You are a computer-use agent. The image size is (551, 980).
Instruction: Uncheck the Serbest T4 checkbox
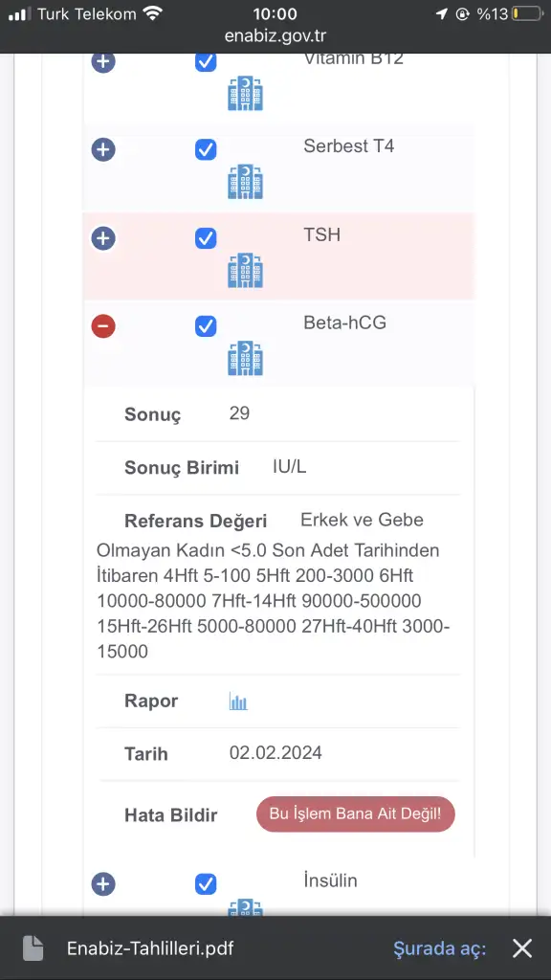point(206,150)
